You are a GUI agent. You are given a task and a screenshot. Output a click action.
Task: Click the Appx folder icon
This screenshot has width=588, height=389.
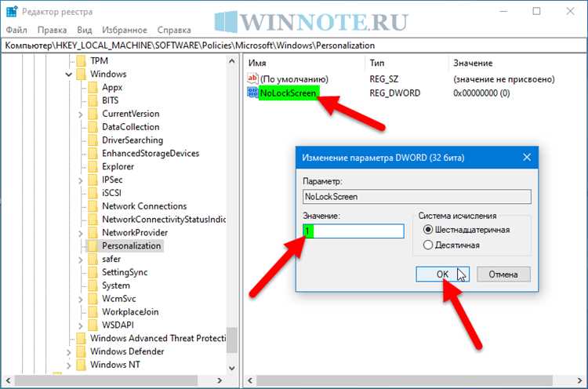pos(93,87)
